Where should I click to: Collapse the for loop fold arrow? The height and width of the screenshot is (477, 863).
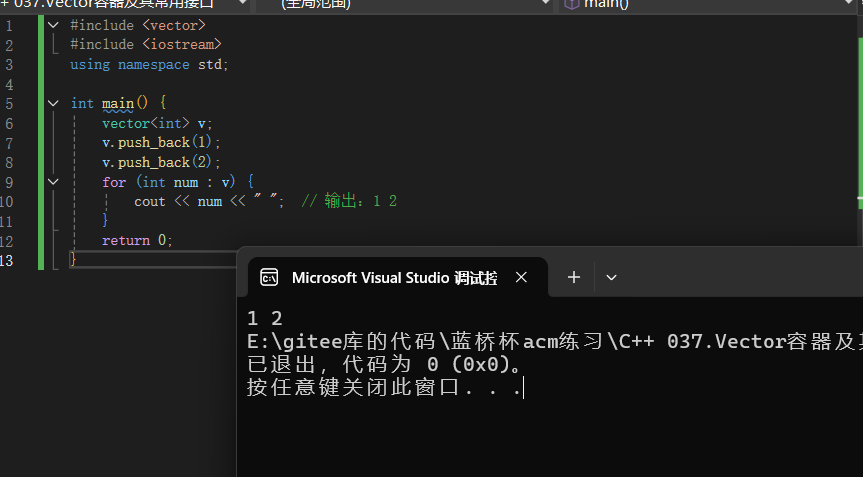(53, 182)
